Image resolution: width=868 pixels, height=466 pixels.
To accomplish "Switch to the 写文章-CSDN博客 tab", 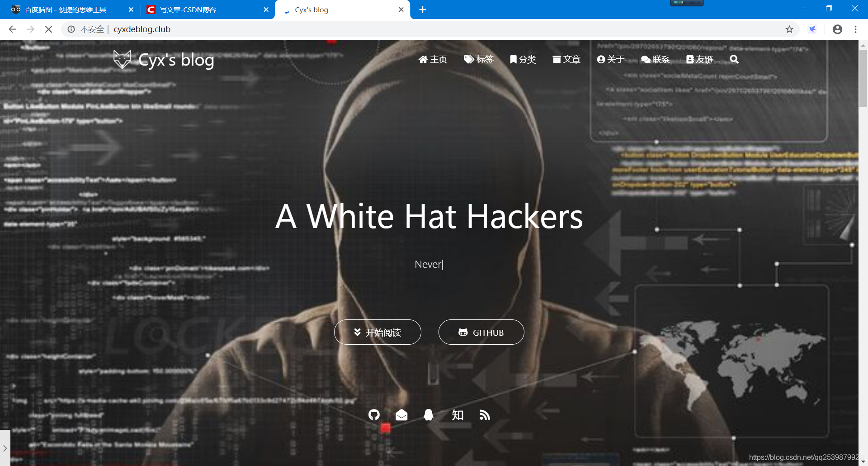I will point(207,10).
